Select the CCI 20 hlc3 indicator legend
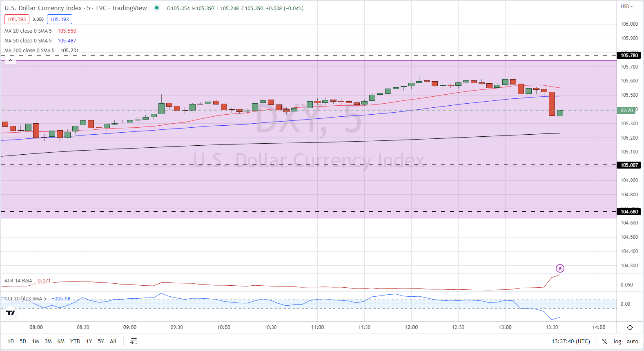This screenshot has height=351, width=644. click(25, 299)
